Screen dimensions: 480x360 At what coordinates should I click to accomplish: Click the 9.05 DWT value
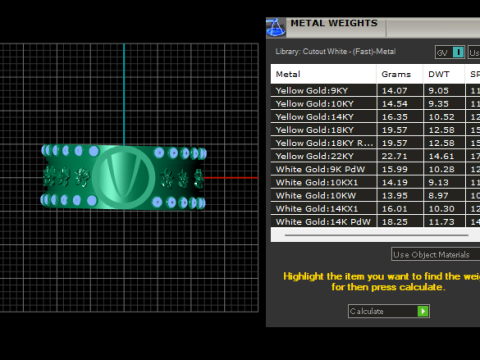(x=438, y=91)
